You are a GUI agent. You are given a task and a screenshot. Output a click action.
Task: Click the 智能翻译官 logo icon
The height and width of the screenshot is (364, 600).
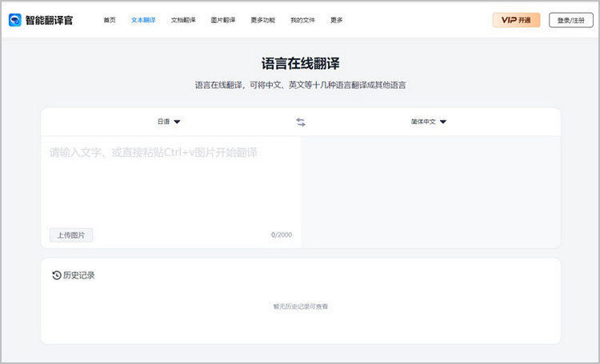(x=15, y=20)
